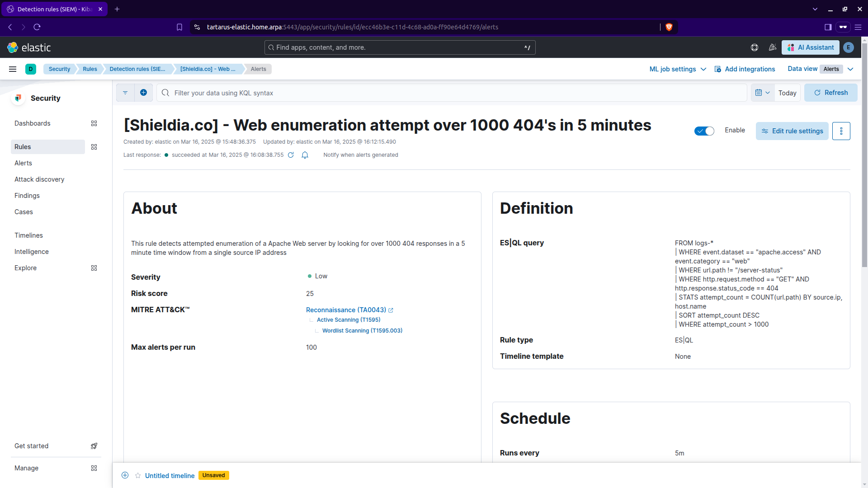Click the help menu icon in header
This screenshot has width=868, height=488.
click(755, 47)
